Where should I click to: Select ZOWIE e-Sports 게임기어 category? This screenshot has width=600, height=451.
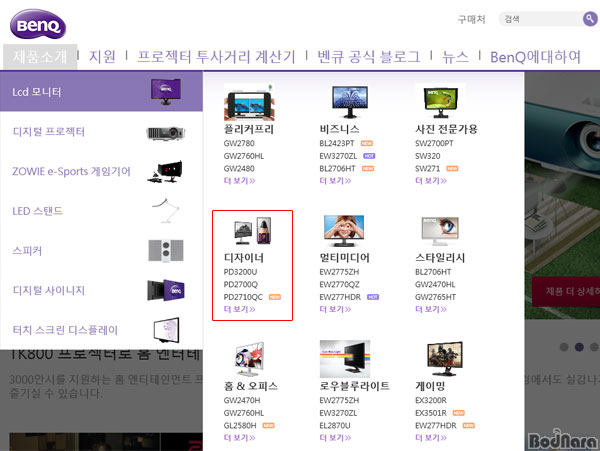(x=71, y=171)
